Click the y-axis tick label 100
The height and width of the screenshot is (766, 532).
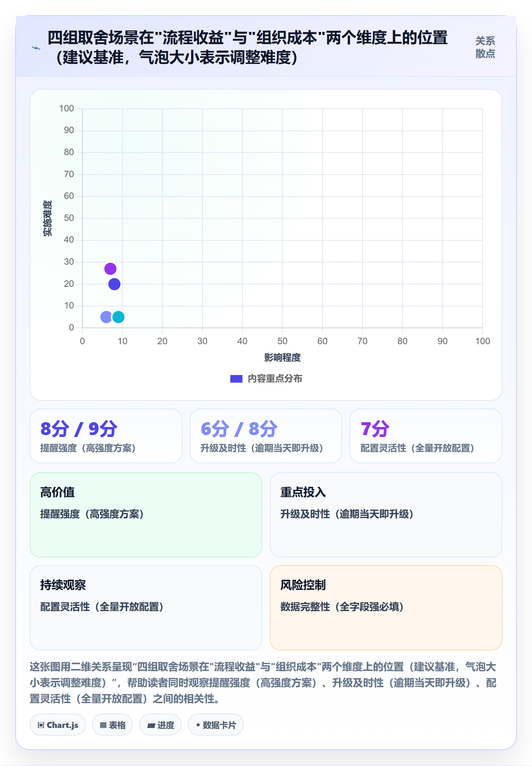pos(66,108)
